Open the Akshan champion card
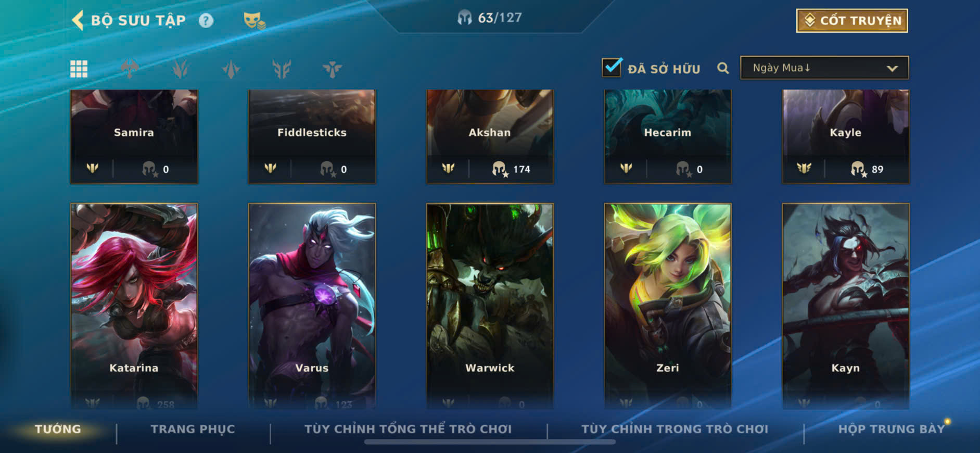 pos(490,136)
